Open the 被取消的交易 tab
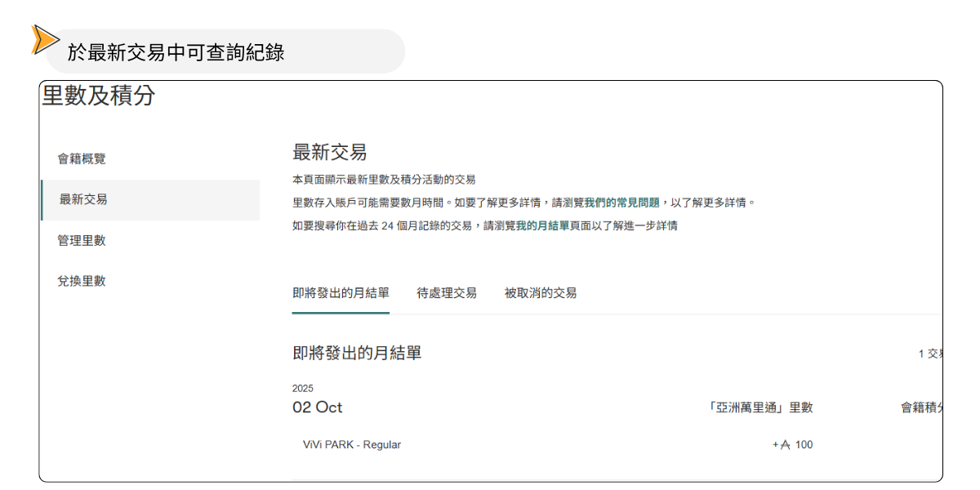The width and height of the screenshot is (980, 490). pyautogui.click(x=541, y=292)
